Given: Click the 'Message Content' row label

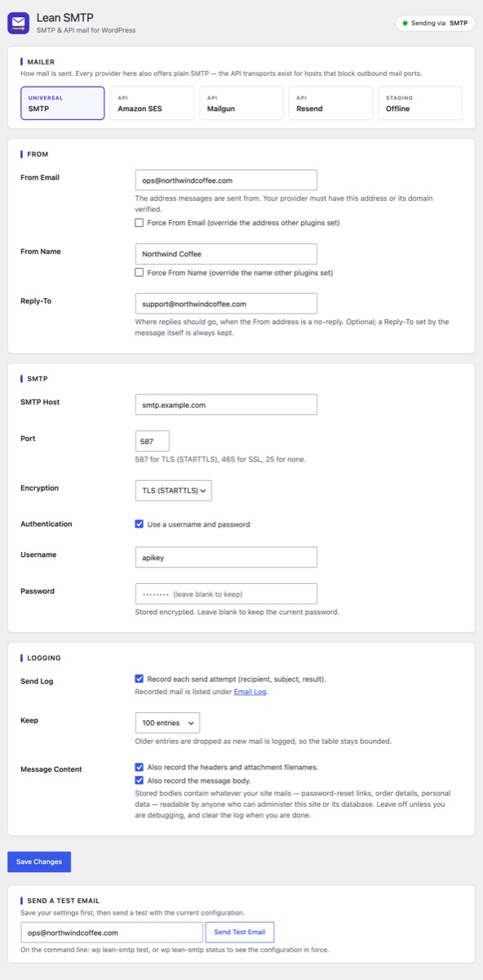Looking at the screenshot, I should point(51,769).
